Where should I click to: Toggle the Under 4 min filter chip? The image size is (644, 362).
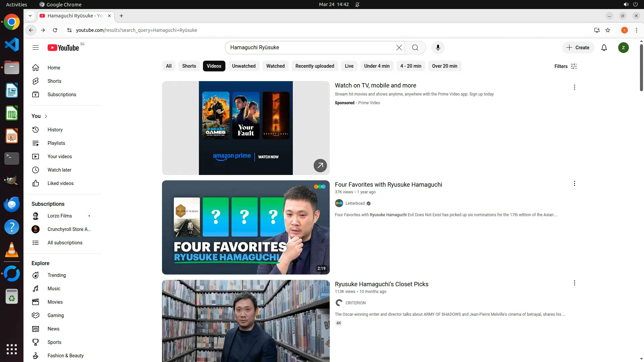tap(377, 66)
